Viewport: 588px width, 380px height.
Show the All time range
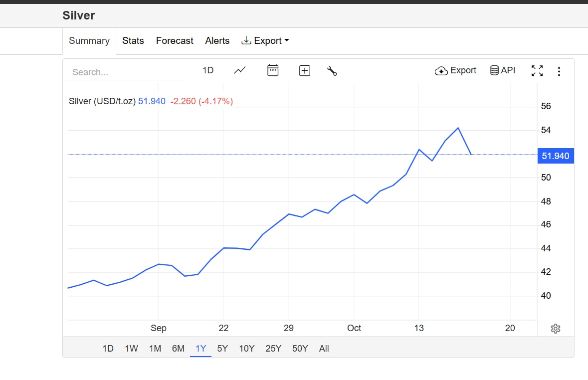pos(324,349)
